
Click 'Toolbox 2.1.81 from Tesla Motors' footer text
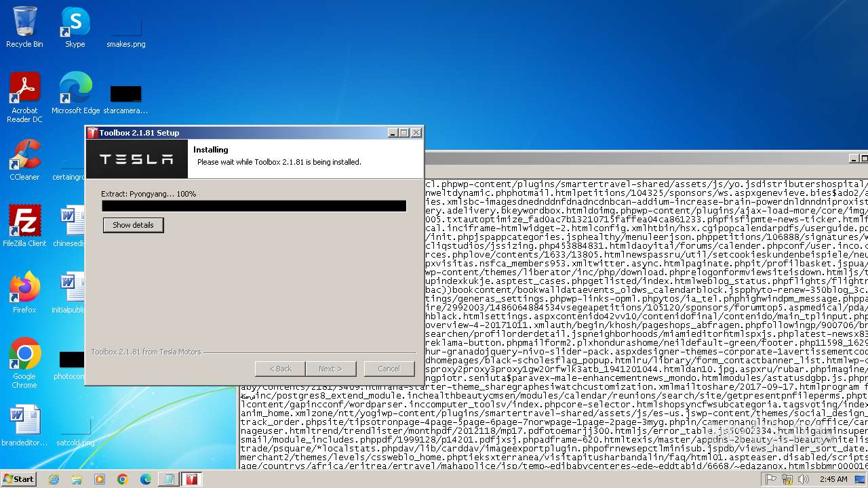pos(146,352)
